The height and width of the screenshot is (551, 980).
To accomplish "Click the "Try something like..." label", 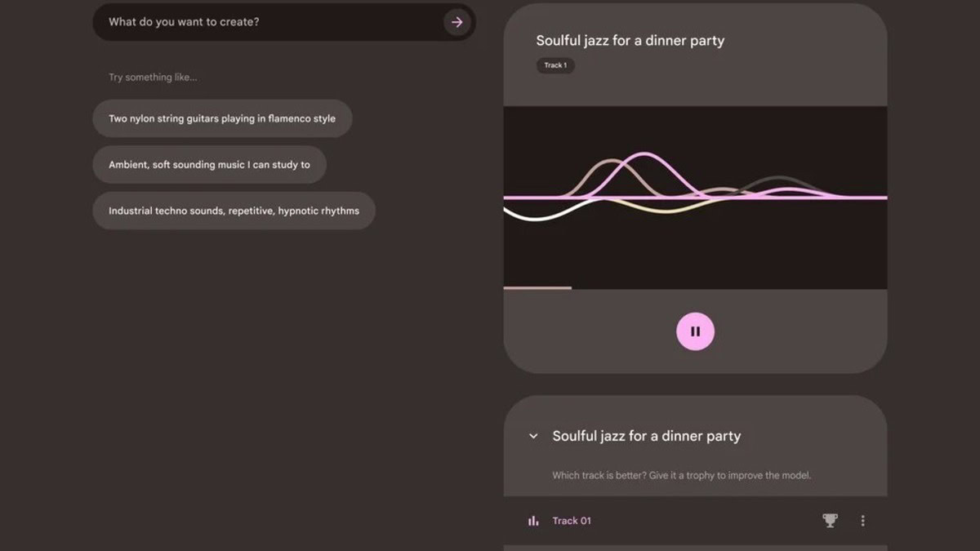I will pyautogui.click(x=153, y=78).
